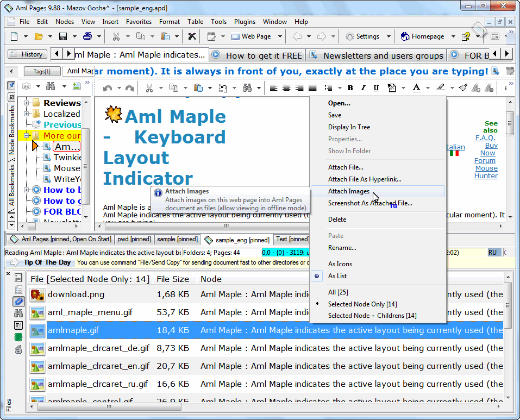Click the sort a-z icon above the tree
Image resolution: width=520 pixels, height=420 pixels.
(26, 86)
